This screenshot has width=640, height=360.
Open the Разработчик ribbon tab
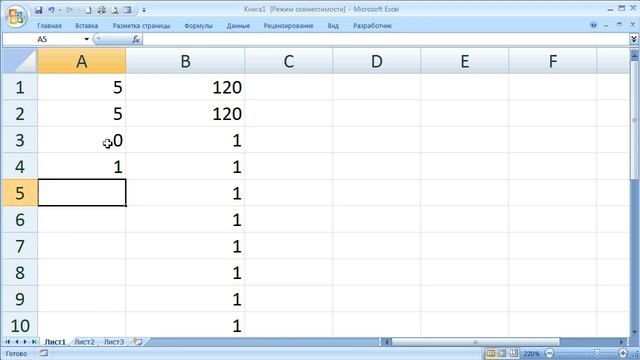pos(372,26)
